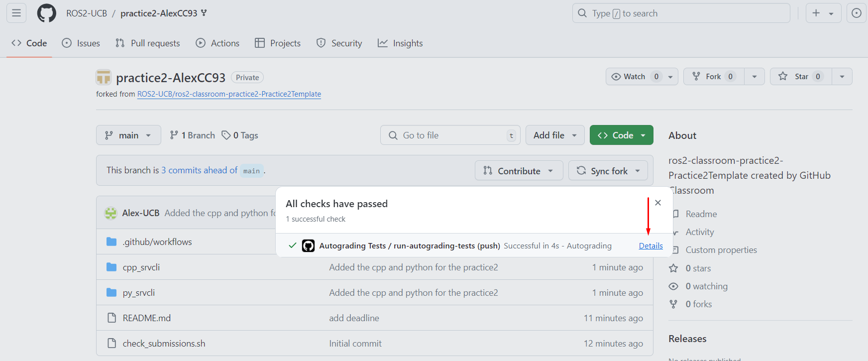This screenshot has height=361, width=868.
Task: Open the forked-from Practice2Template link
Action: pos(229,94)
